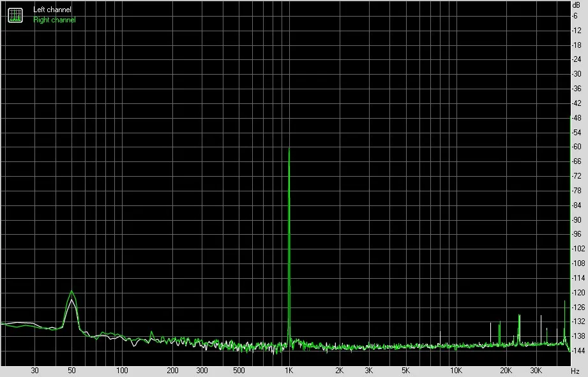Click the 50 frequency axis label
The height and width of the screenshot is (377, 588).
click(72, 371)
